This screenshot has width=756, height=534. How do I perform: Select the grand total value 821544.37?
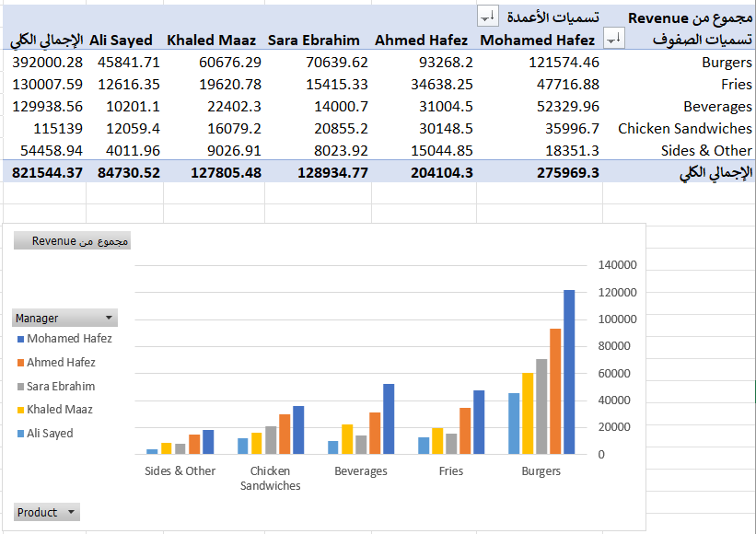point(43,172)
